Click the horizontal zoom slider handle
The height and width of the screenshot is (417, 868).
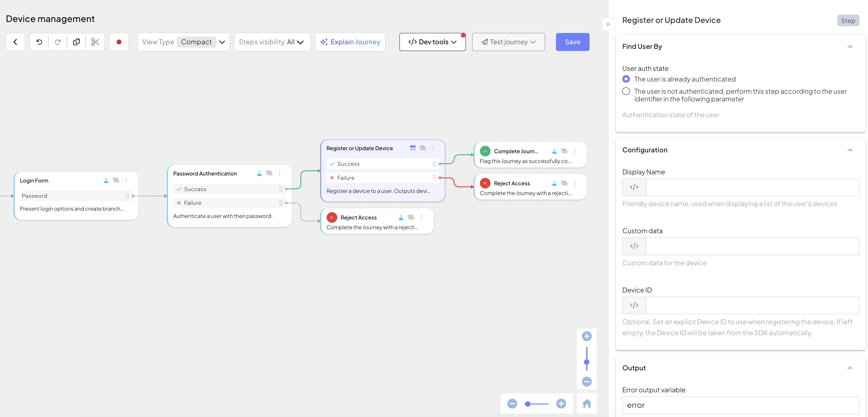[x=528, y=404]
